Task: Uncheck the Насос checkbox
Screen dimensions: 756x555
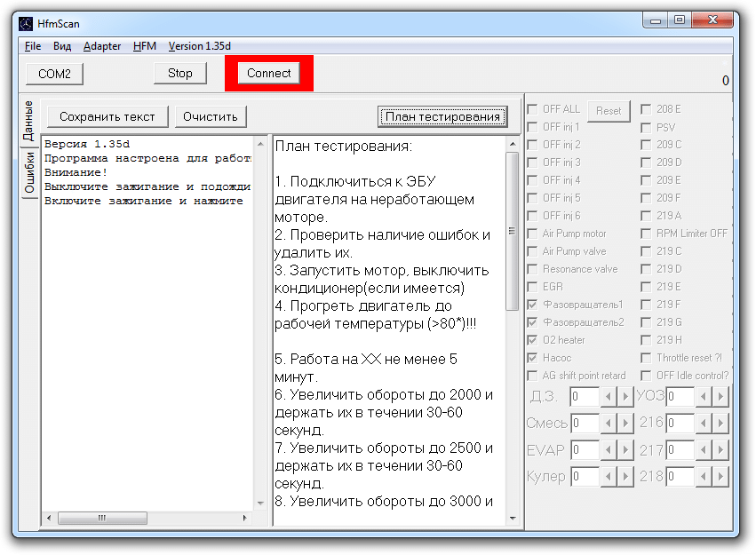Action: pyautogui.click(x=532, y=358)
